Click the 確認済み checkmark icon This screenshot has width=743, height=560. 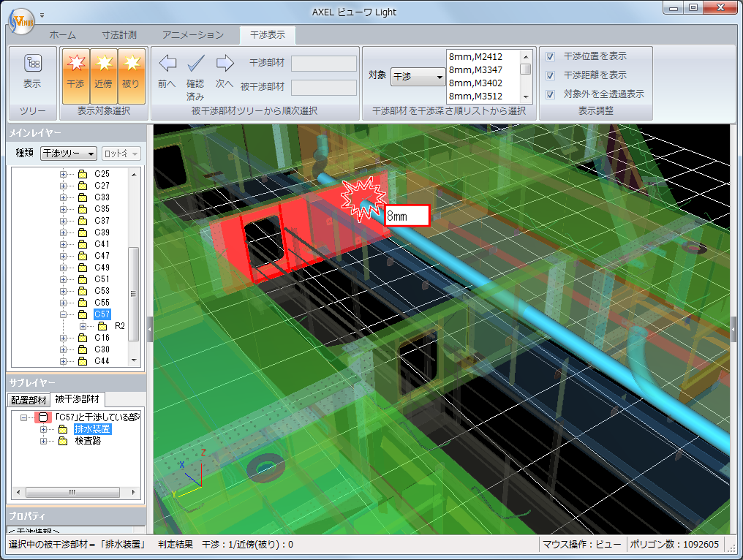pyautogui.click(x=195, y=64)
